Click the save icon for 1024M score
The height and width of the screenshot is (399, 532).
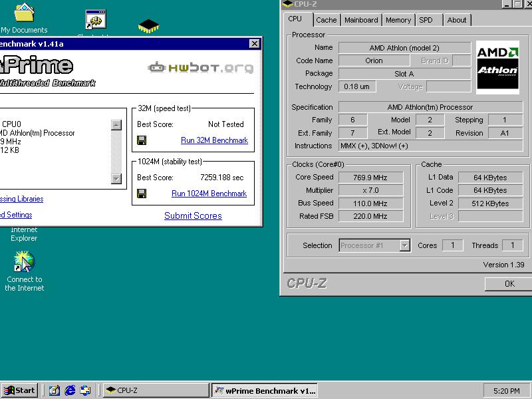click(142, 194)
